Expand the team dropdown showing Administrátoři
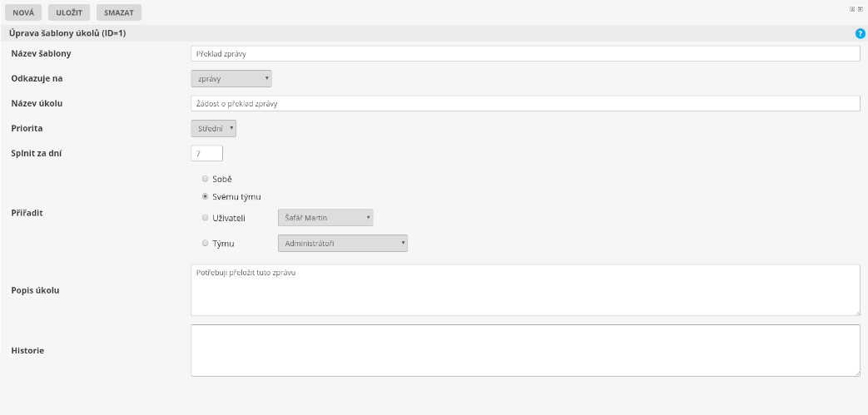This screenshot has height=415, width=868. [x=342, y=244]
